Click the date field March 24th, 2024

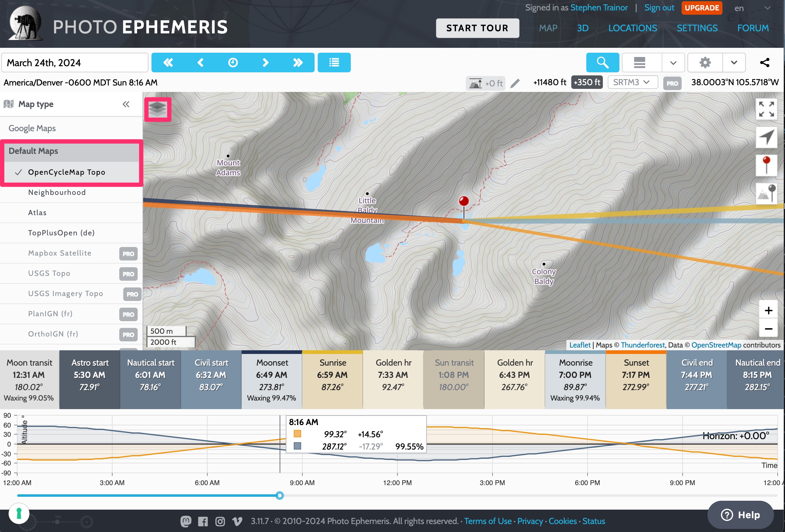75,63
